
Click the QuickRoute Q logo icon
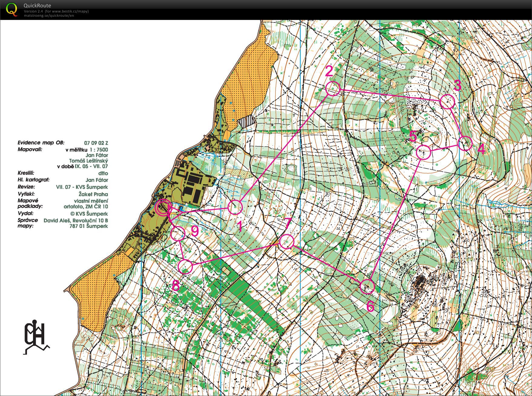click(x=12, y=9)
